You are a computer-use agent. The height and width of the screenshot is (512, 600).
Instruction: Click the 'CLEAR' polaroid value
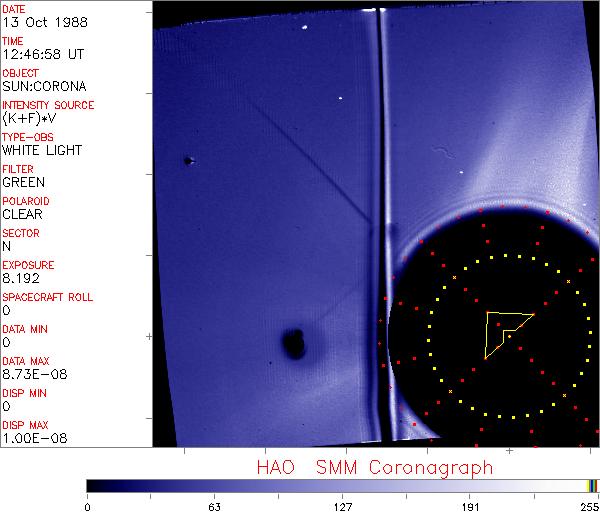(24, 215)
